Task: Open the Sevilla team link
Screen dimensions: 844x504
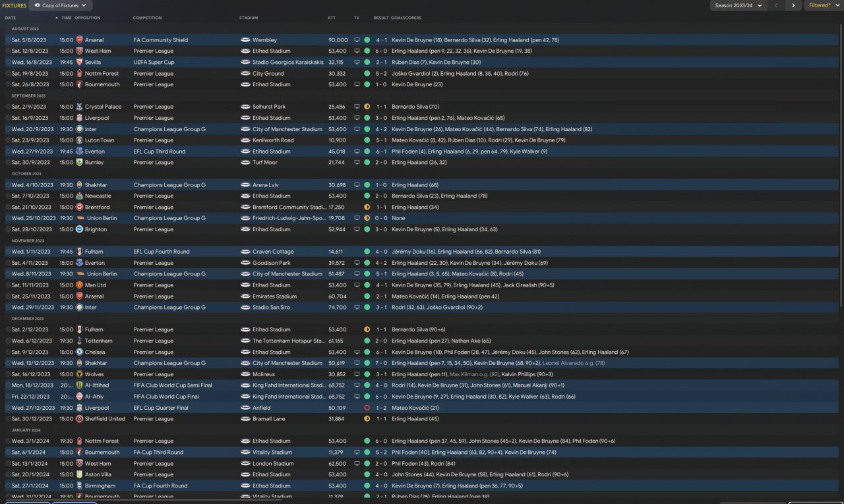Action: pyautogui.click(x=94, y=63)
